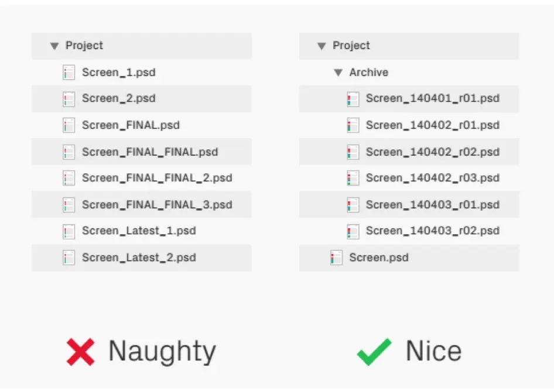
Task: Select the Screen_FINAL_FINAL.psd file name
Action: click(150, 152)
